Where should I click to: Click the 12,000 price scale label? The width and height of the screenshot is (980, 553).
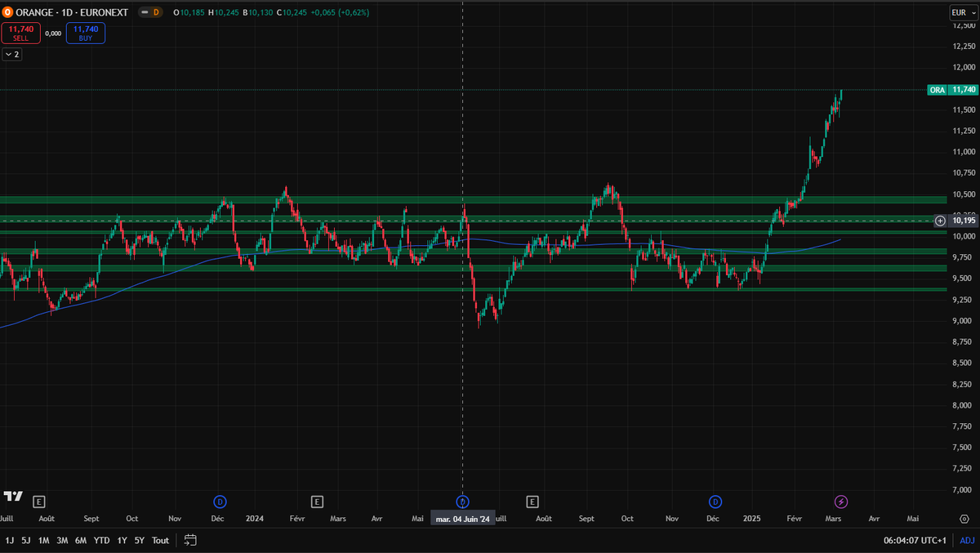964,67
